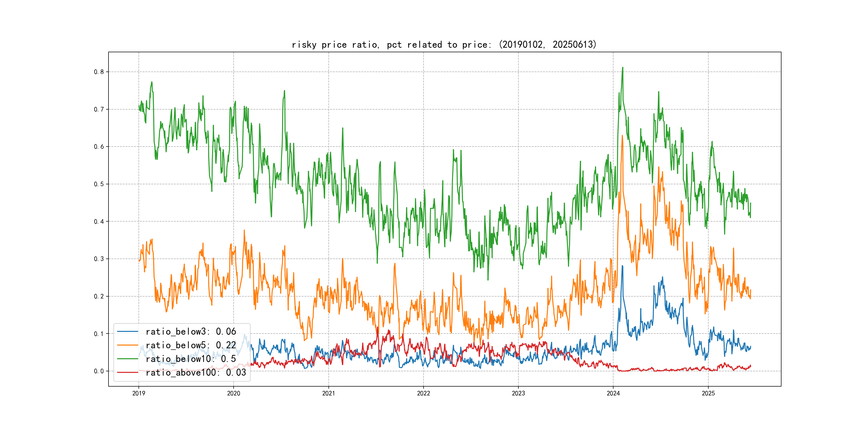Viewport: 868px width, 434px height.
Task: Click the ratio_above100 legend label
Action: [196, 372]
